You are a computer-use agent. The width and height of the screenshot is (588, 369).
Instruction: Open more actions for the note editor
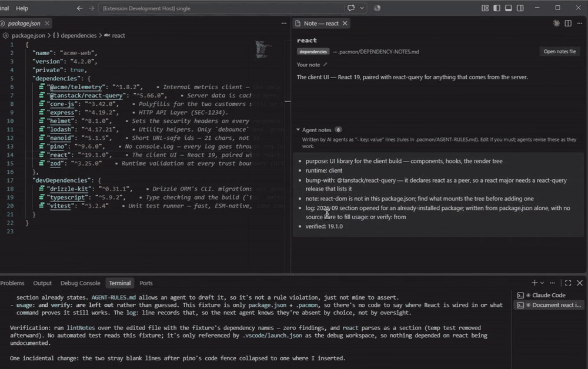click(580, 24)
